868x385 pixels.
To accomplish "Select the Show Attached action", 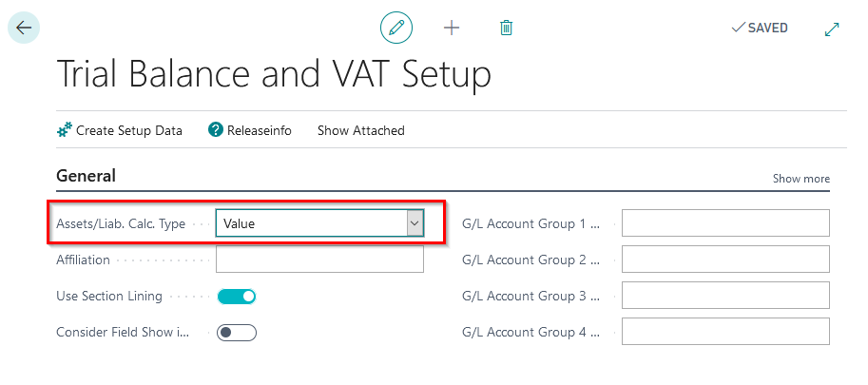I will tap(361, 130).
